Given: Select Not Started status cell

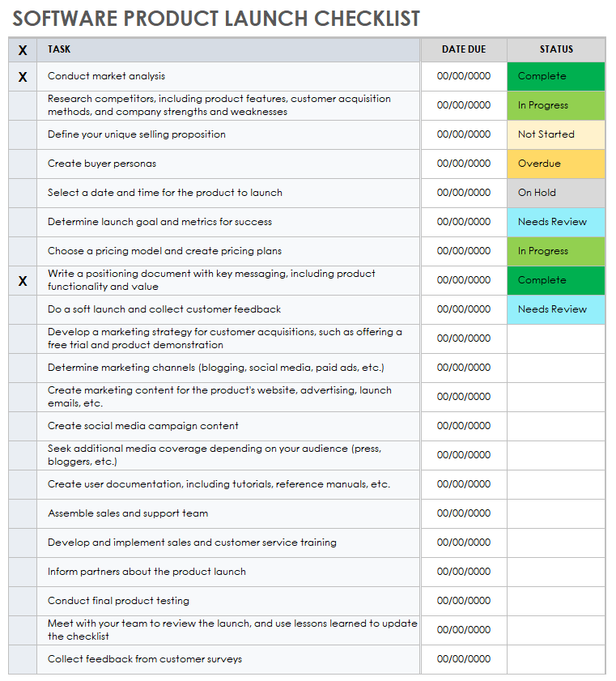Looking at the screenshot, I should point(555,134).
